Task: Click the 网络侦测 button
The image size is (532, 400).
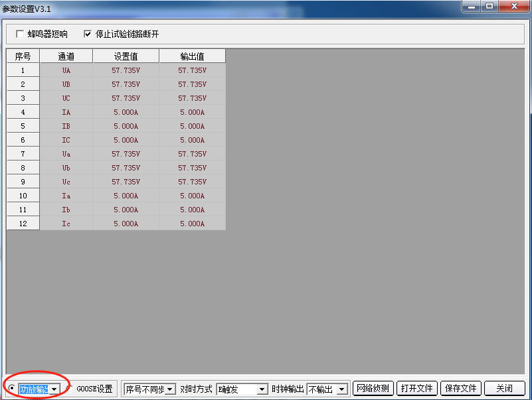Action: pyautogui.click(x=373, y=389)
